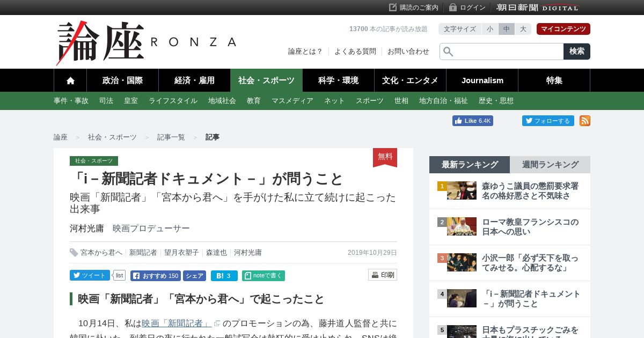Select 地方自治・福祉 subcategory

click(x=443, y=101)
